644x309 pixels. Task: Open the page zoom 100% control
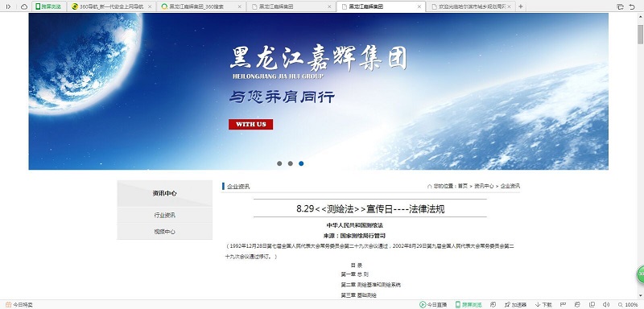628,304
